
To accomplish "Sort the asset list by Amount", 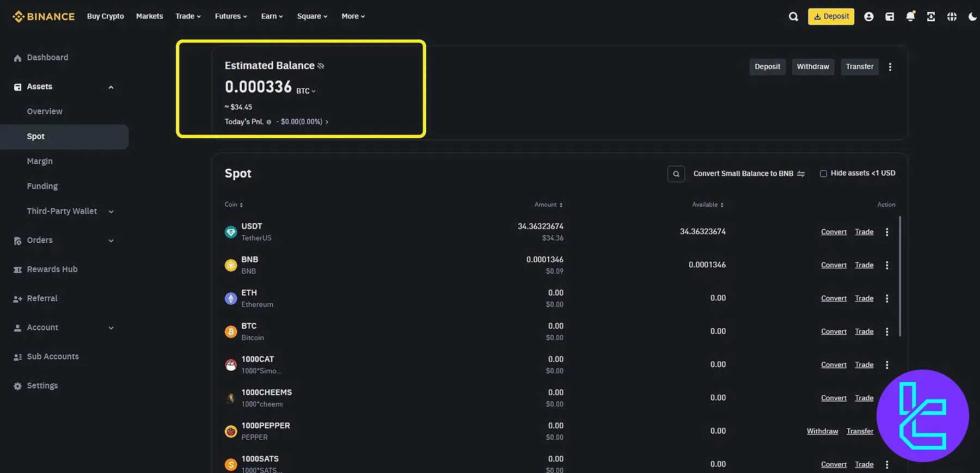I will (x=548, y=205).
